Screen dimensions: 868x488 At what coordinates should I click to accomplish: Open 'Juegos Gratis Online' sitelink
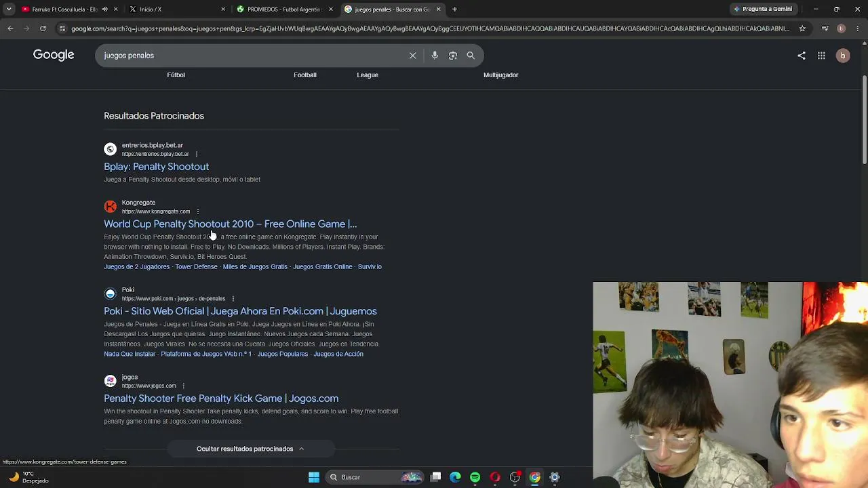(322, 267)
